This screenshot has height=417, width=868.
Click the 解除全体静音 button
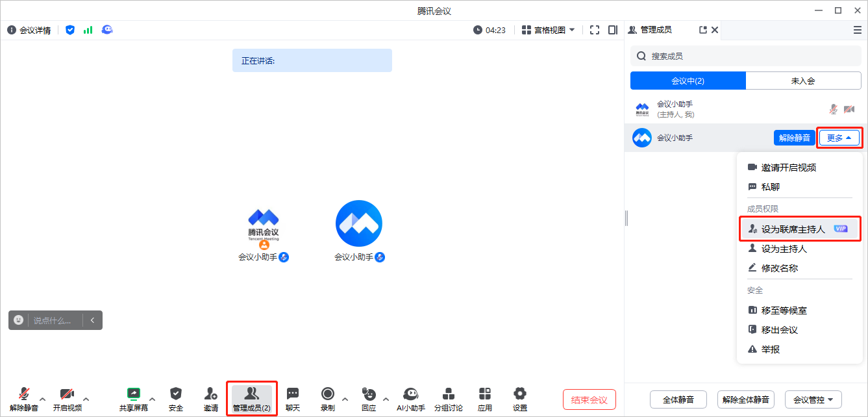tap(746, 399)
